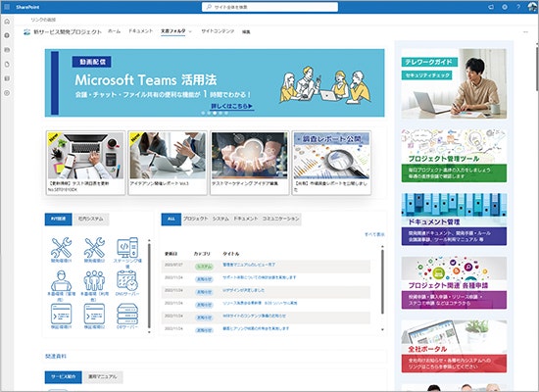The height and width of the screenshot is (392, 539).
Task: Open the プロジェクト管理ツール banner
Action: click(454, 156)
